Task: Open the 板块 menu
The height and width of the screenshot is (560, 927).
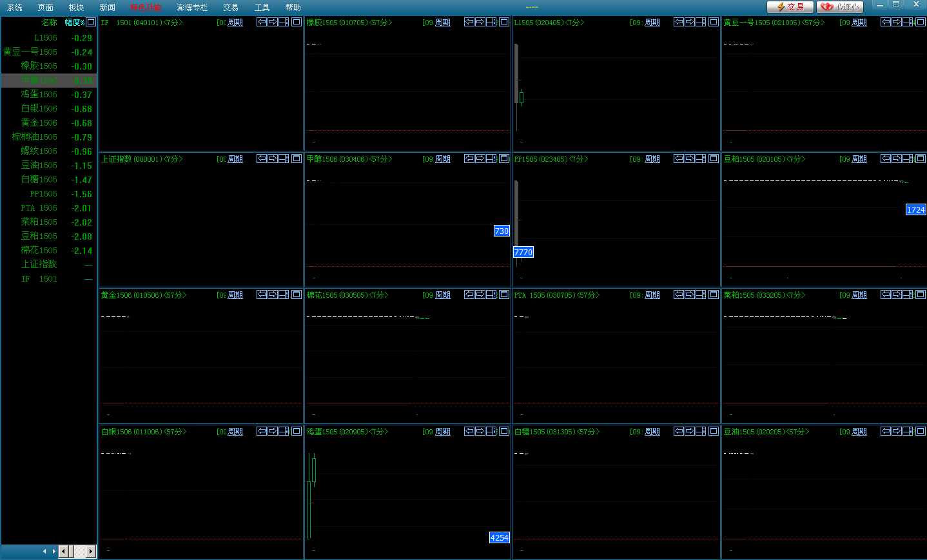Action: tap(76, 8)
